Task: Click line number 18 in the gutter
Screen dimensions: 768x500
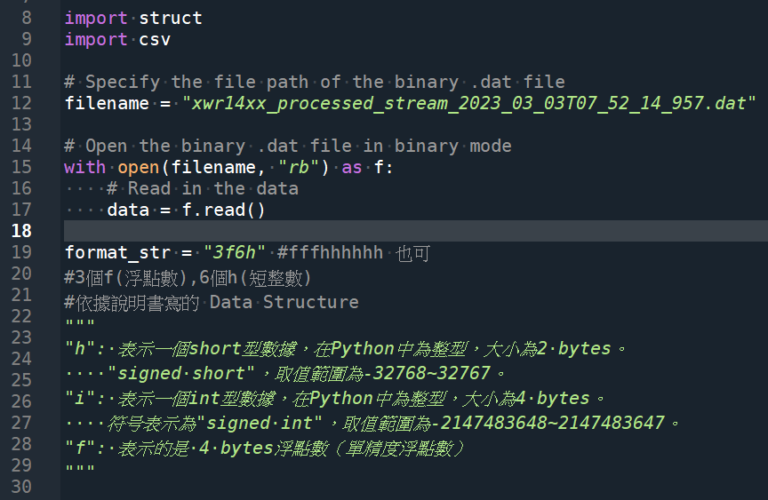Action: pos(22,231)
